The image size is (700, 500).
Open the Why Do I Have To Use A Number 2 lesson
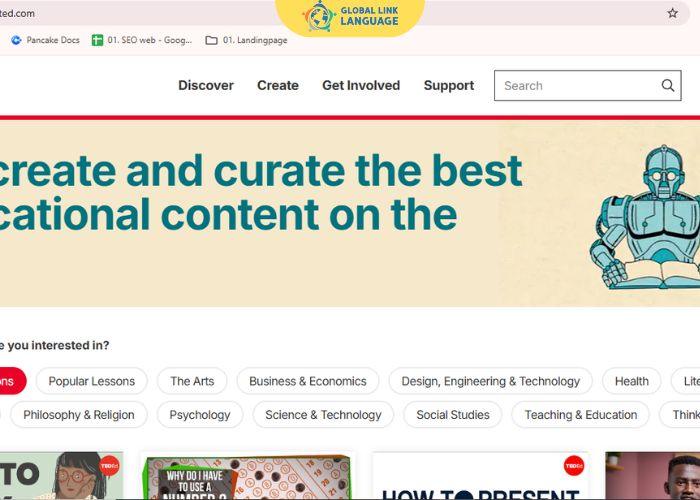(246, 476)
